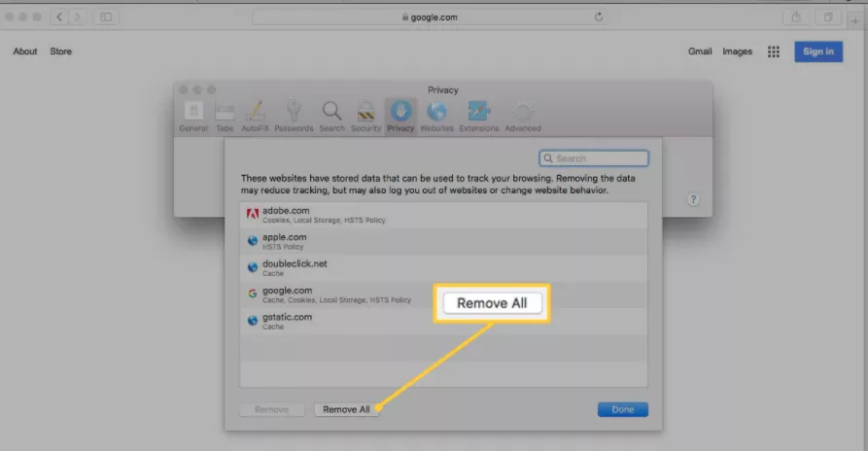Click the Remove All button
The image size is (868, 451).
(347, 409)
